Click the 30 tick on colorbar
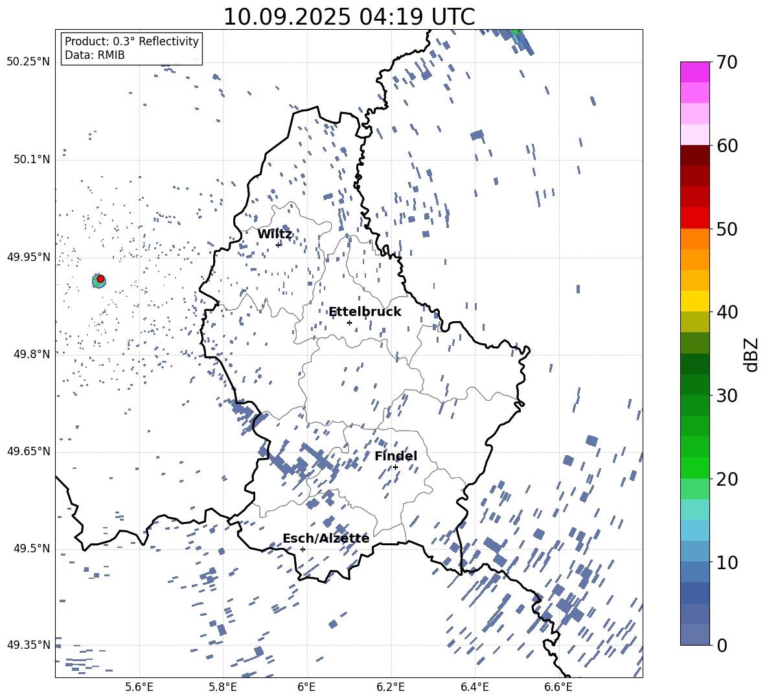This screenshot has height=700, width=767. click(x=727, y=395)
